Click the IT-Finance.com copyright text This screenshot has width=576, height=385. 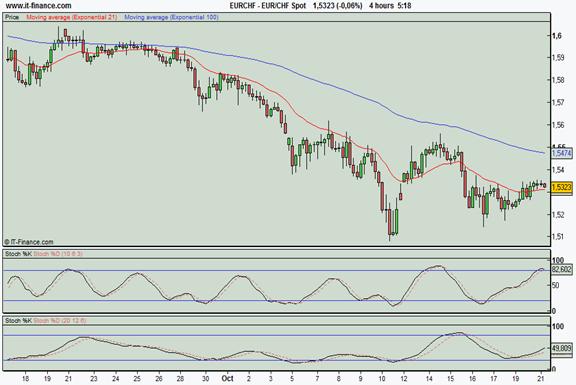29,242
